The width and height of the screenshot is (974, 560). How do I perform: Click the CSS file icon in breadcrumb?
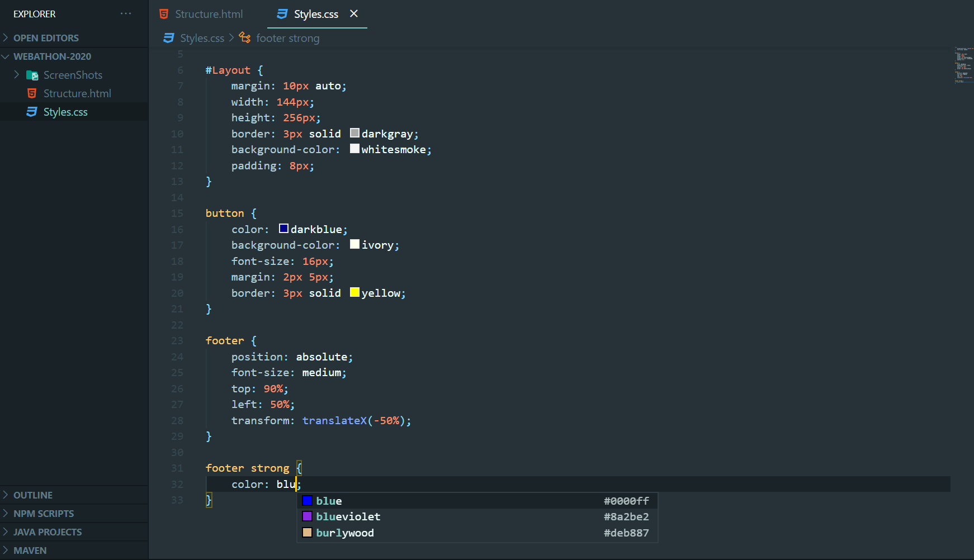click(168, 38)
